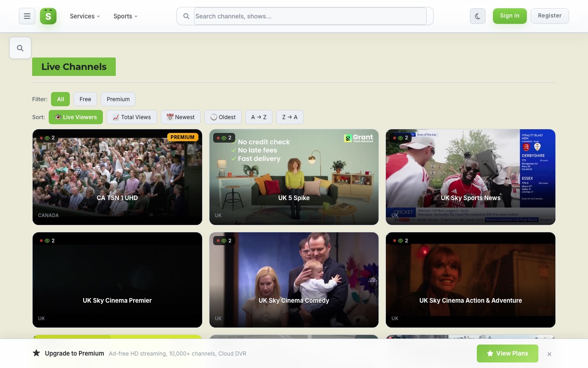The height and width of the screenshot is (368, 588).
Task: Expand the Services dropdown
Action: pyautogui.click(x=85, y=16)
